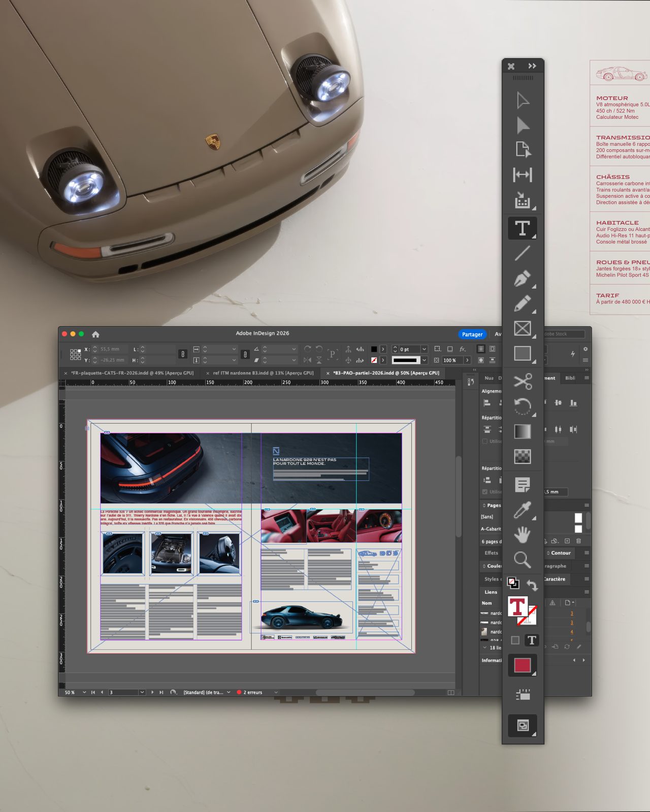Open stroke weight 0 pt dropdown
Image resolution: width=650 pixels, height=812 pixels.
coord(424,349)
